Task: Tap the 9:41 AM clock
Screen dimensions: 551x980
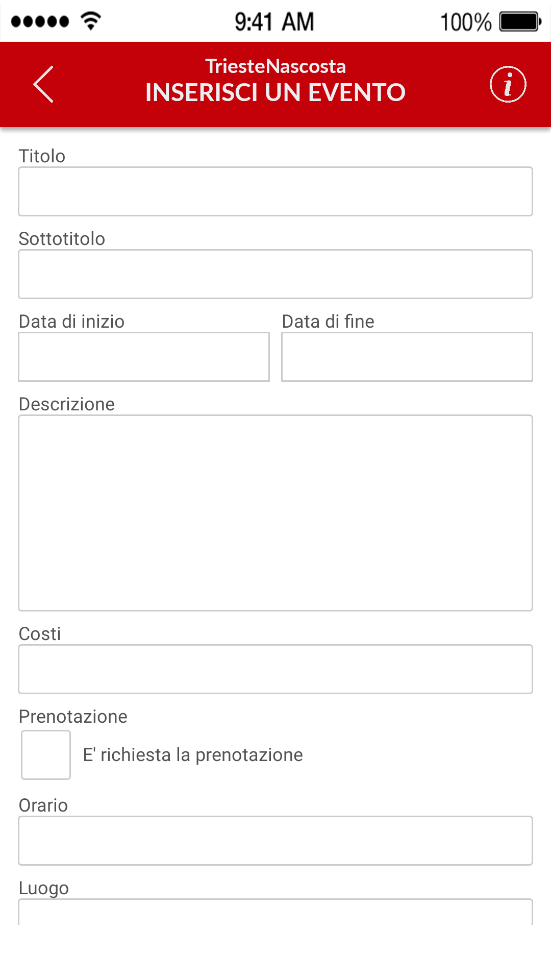Action: tap(274, 21)
